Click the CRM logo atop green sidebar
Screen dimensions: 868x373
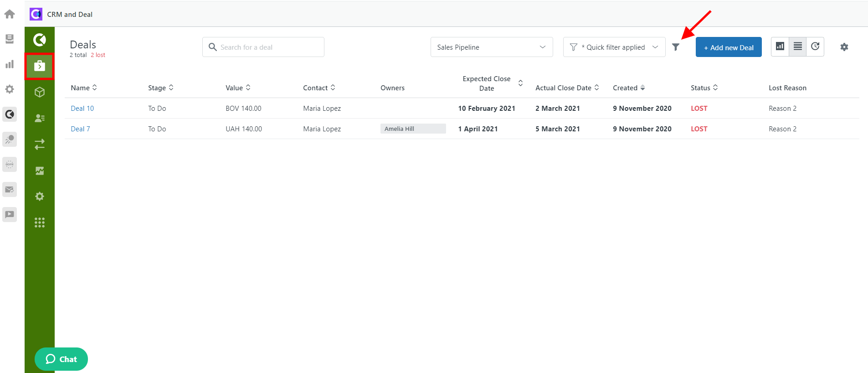[x=40, y=40]
